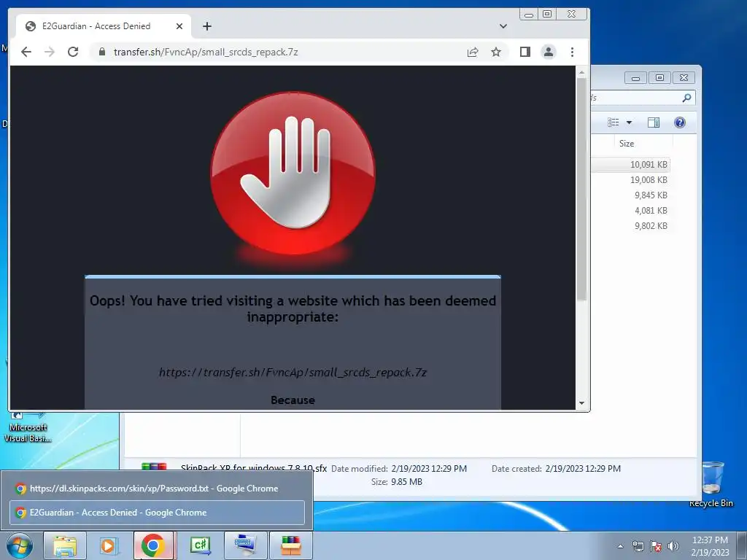Image resolution: width=747 pixels, height=560 pixels.
Task: Maximize the Explorer window
Action: click(659, 77)
